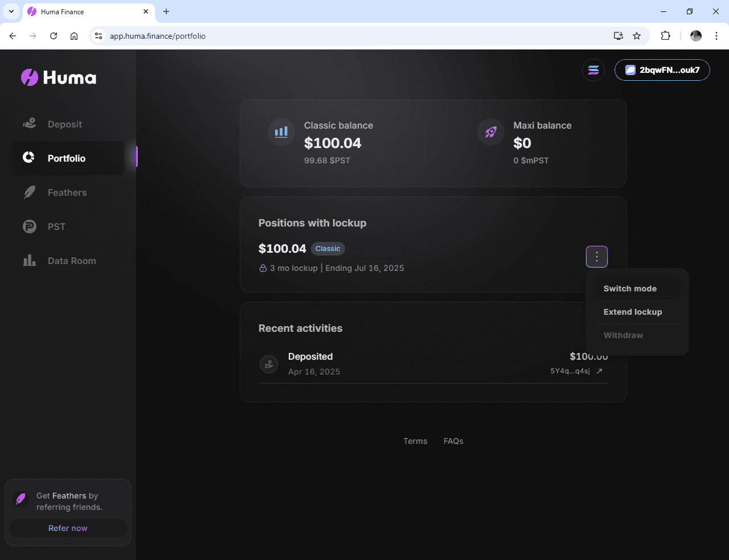The width and height of the screenshot is (729, 560).
Task: Click the forward navigation arrow
Action: coord(33,36)
